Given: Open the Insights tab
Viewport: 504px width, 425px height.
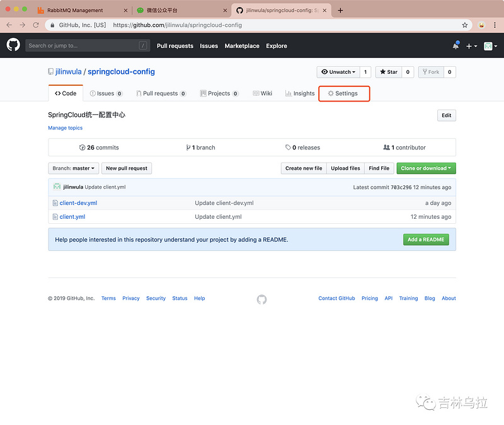Looking at the screenshot, I should [300, 93].
